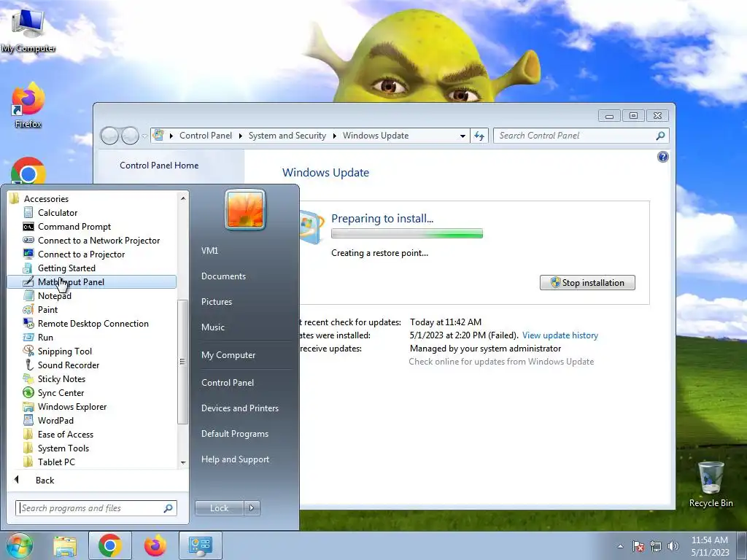Focus the Search Control Panel box

click(581, 136)
